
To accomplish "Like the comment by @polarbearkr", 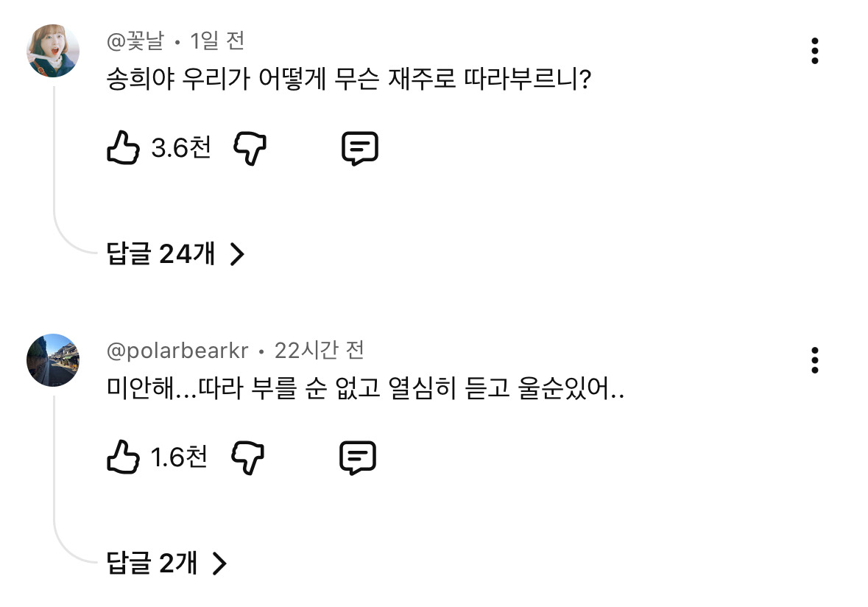I will click(123, 457).
